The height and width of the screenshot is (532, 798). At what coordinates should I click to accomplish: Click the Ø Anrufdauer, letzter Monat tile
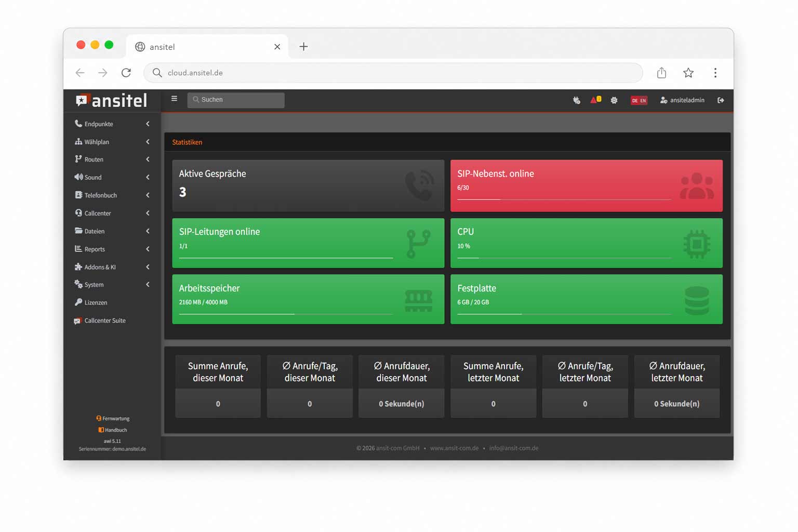pos(677,386)
